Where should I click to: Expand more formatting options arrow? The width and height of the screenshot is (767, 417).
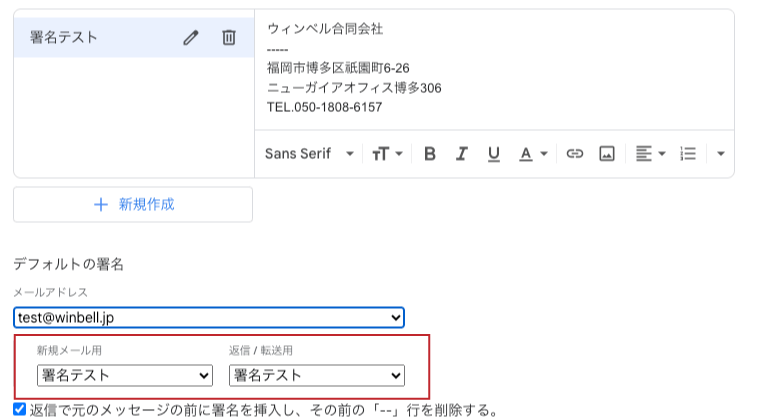click(720, 154)
